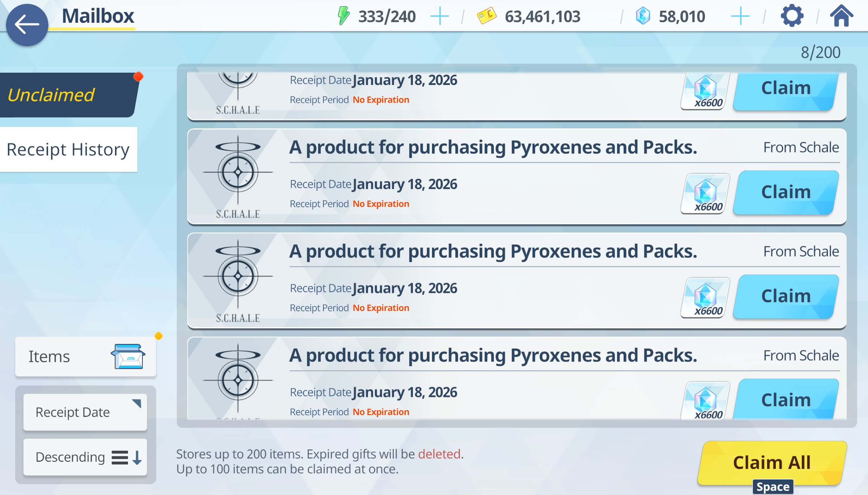The width and height of the screenshot is (868, 495).
Task: Switch to the Unclaimed tab
Action: point(68,95)
